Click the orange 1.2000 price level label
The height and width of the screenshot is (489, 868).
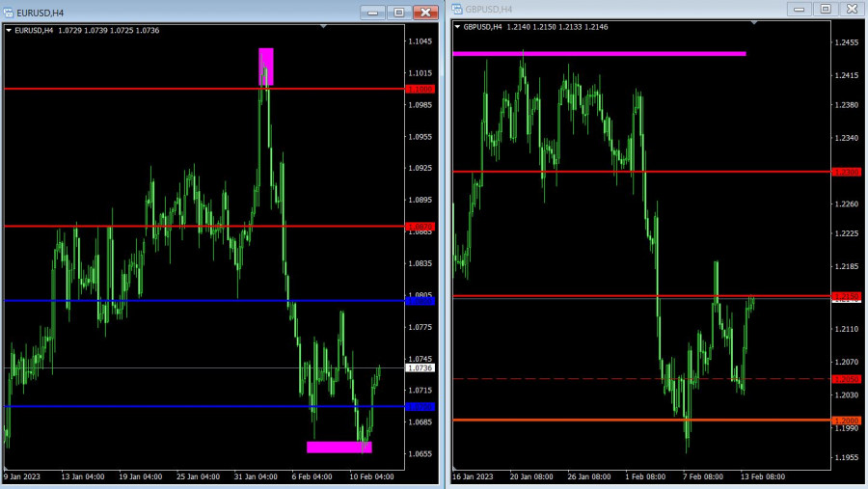pos(847,421)
